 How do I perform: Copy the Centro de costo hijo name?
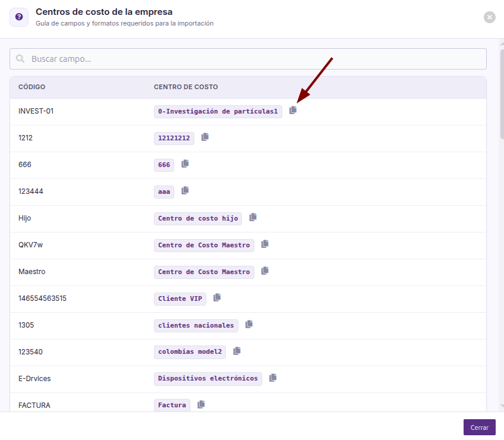point(253,217)
